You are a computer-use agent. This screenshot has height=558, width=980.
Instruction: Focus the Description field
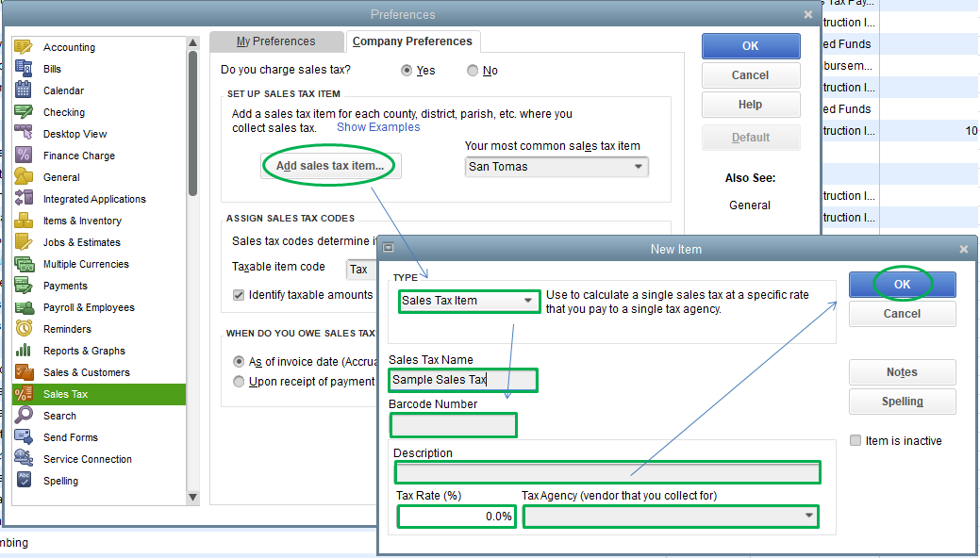point(606,472)
